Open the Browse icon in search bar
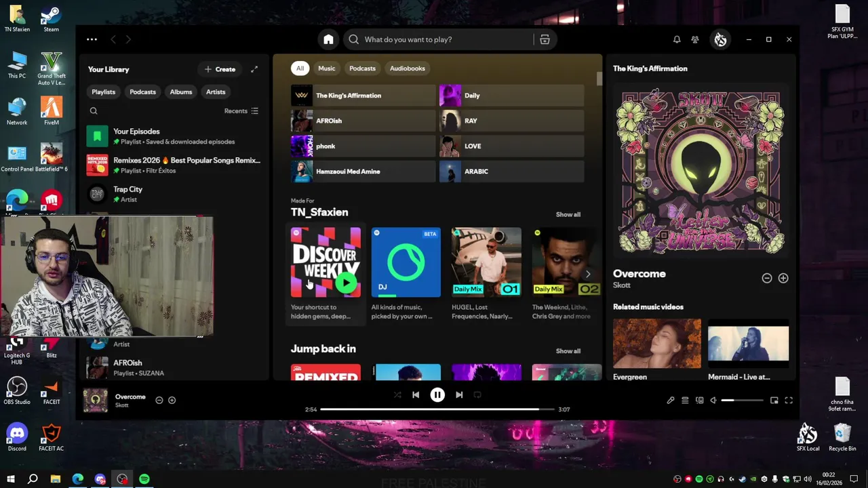Screen dimensions: 868x488 (x=545, y=39)
